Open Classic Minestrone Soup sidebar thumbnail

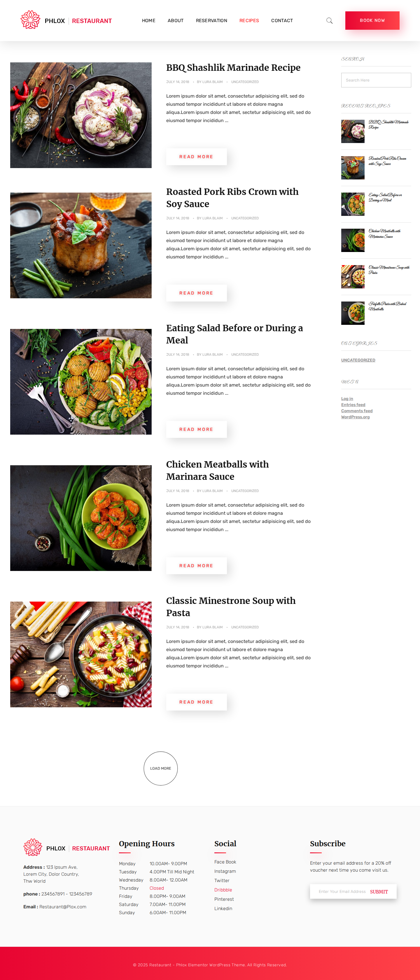coord(353,276)
